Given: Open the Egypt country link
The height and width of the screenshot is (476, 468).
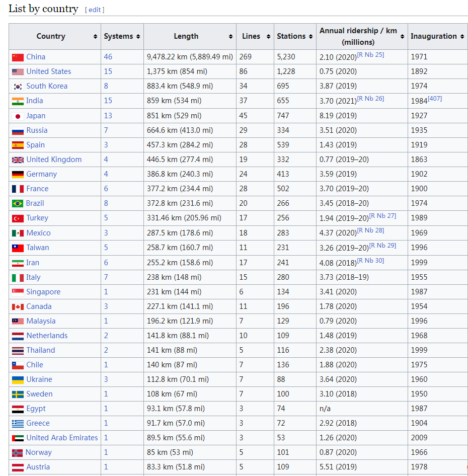Looking at the screenshot, I should [x=36, y=409].
